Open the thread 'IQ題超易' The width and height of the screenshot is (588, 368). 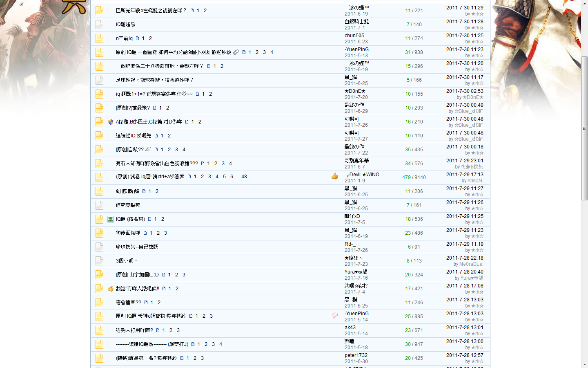point(125,25)
